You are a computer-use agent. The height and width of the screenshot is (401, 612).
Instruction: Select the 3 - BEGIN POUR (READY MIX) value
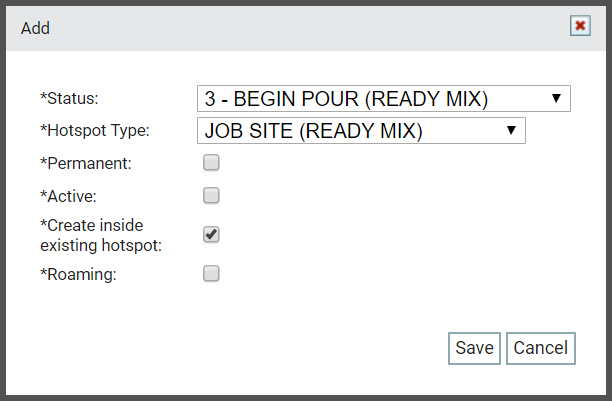(x=347, y=99)
